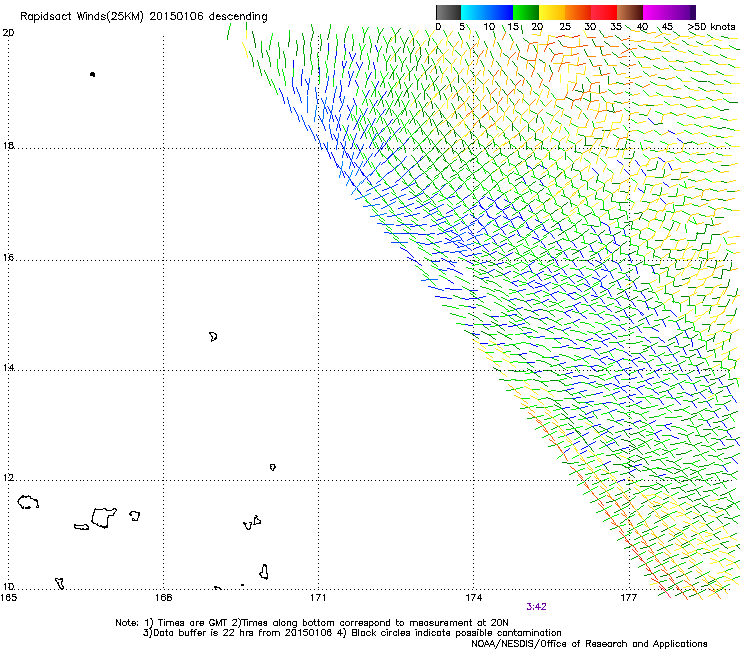Click the longitude label '177'
The width and height of the screenshot is (740, 650).
click(x=629, y=598)
